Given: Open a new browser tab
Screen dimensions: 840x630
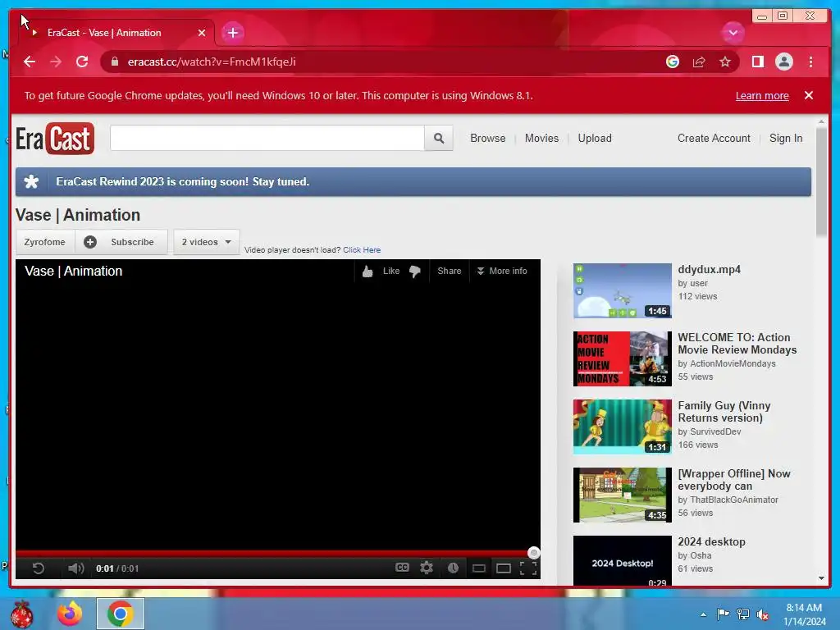Looking at the screenshot, I should tap(232, 33).
